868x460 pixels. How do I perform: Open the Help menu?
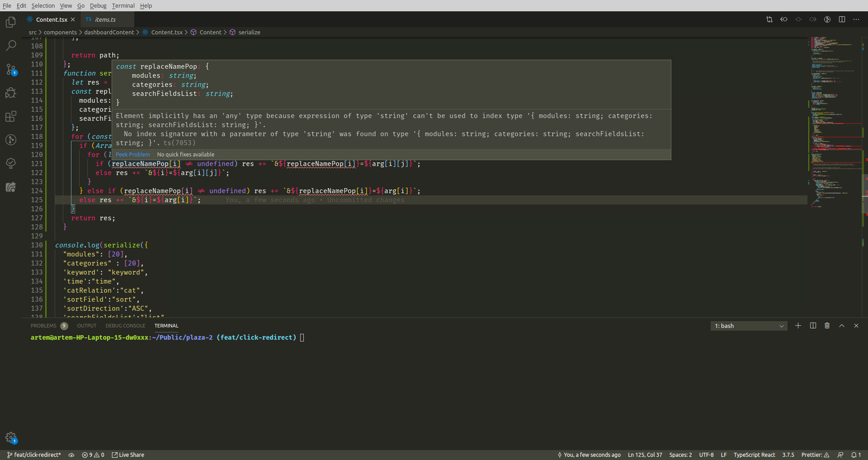(x=146, y=5)
